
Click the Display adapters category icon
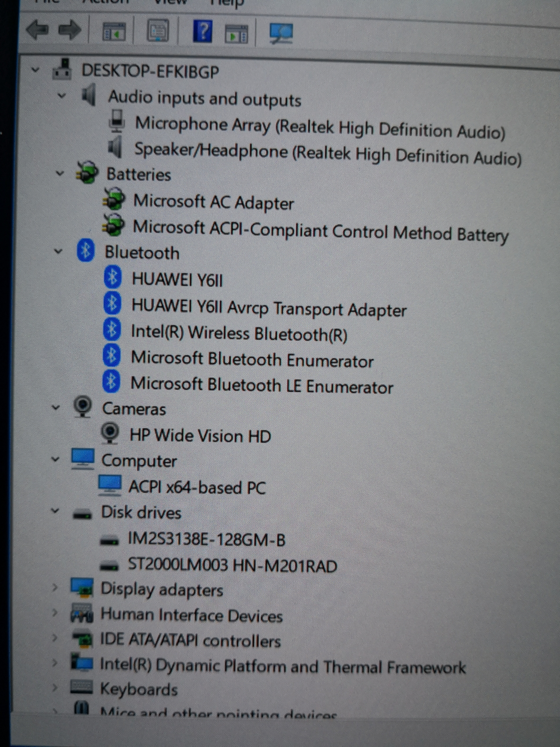point(82,588)
